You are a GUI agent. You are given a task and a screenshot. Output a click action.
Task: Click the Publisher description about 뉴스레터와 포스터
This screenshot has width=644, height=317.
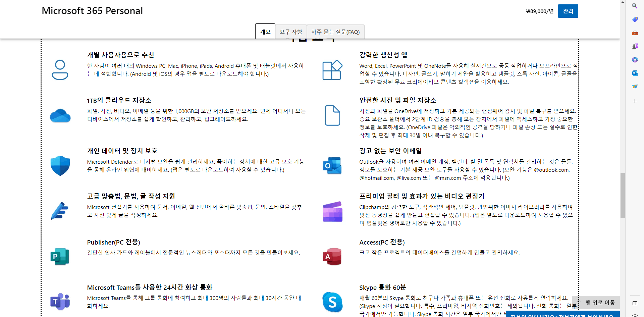pyautogui.click(x=194, y=253)
